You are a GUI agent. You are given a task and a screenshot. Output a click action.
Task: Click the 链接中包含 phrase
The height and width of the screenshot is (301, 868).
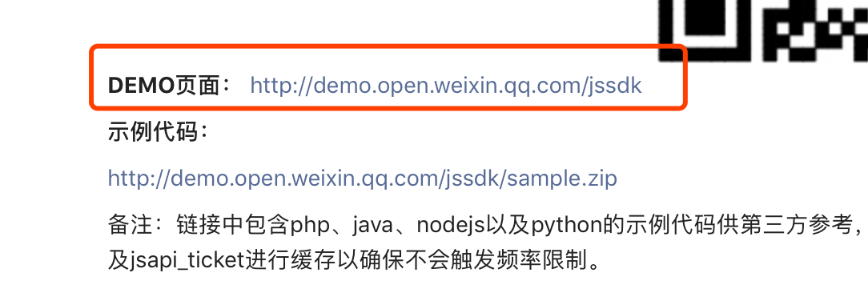[x=233, y=225]
